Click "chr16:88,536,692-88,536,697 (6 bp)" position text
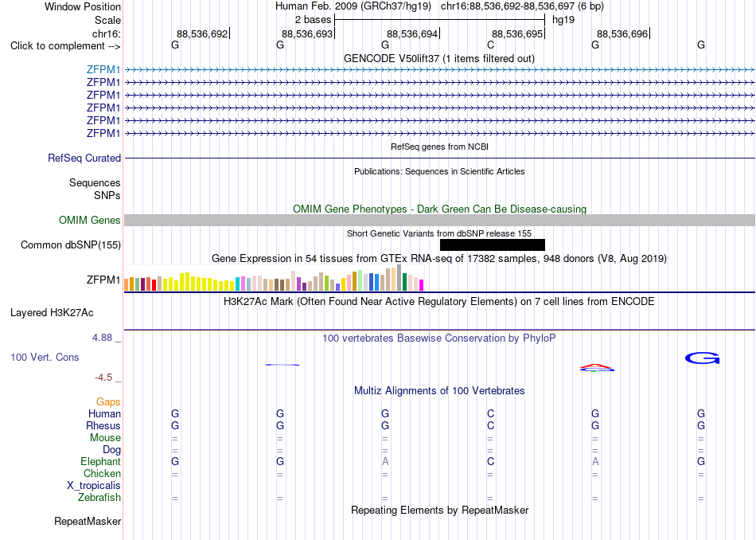The height and width of the screenshot is (540, 756). click(x=522, y=6)
